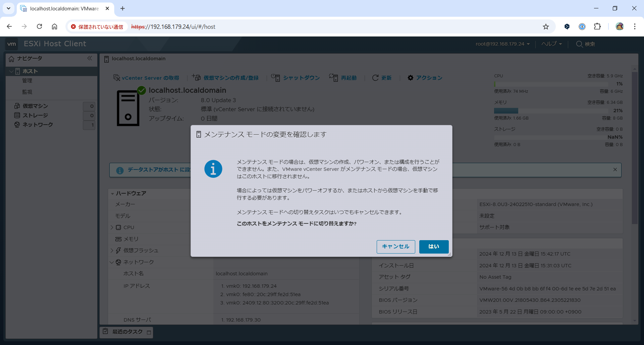This screenshot has width=644, height=345.
Task: Click the 仮想フラッシュ lightning icon
Action: 118,251
